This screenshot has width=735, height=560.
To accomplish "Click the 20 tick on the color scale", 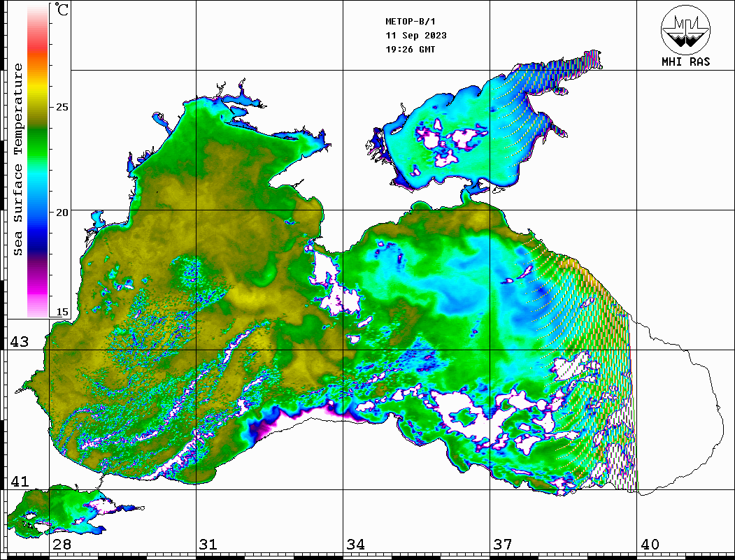I will tap(62, 213).
